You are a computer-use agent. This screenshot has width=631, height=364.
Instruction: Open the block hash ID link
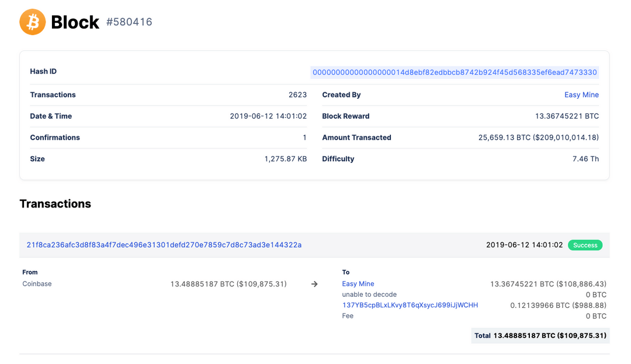coord(455,71)
